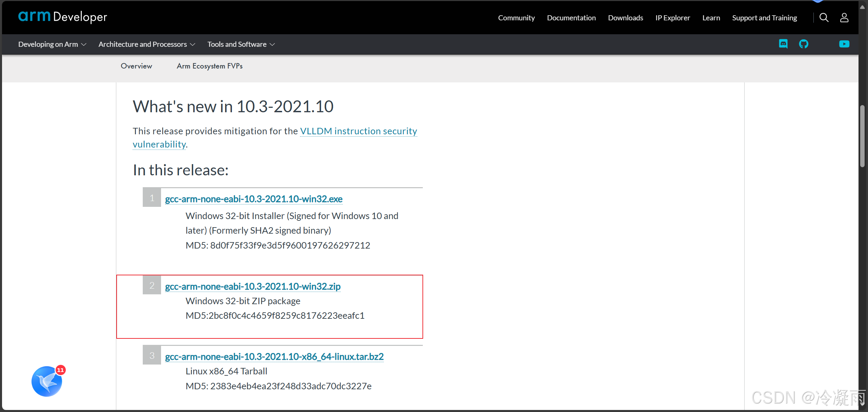Switch to Arm Ecosystem FVPs tab
This screenshot has height=412, width=868.
[210, 66]
